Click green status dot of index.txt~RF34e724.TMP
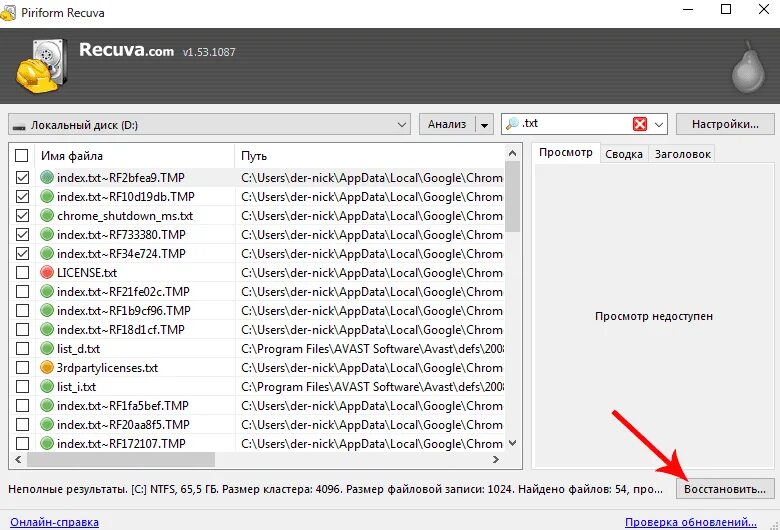 [47, 253]
